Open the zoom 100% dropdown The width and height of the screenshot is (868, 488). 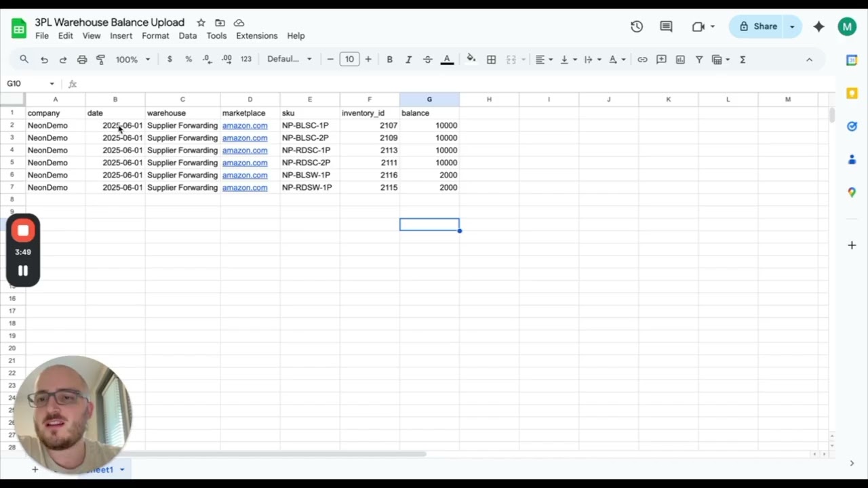coord(132,60)
